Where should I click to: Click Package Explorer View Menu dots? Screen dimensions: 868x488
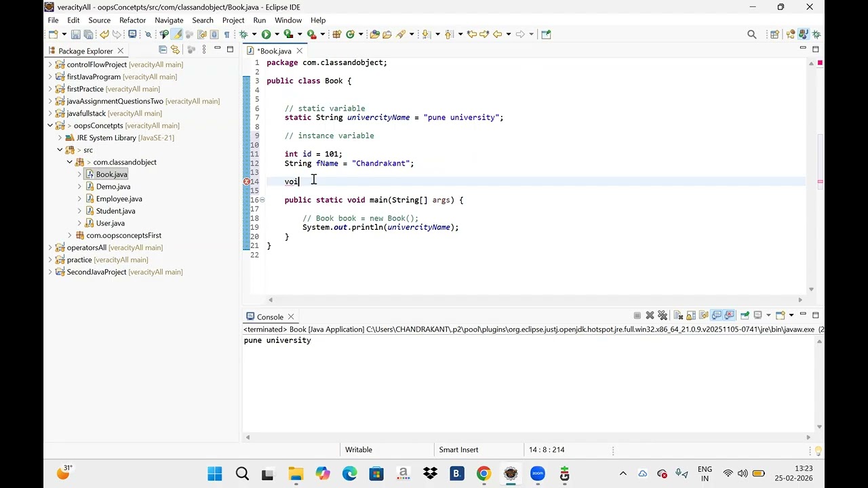pos(203,49)
